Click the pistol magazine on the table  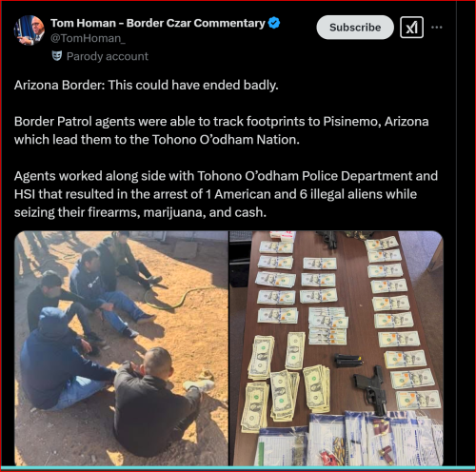pos(348,361)
